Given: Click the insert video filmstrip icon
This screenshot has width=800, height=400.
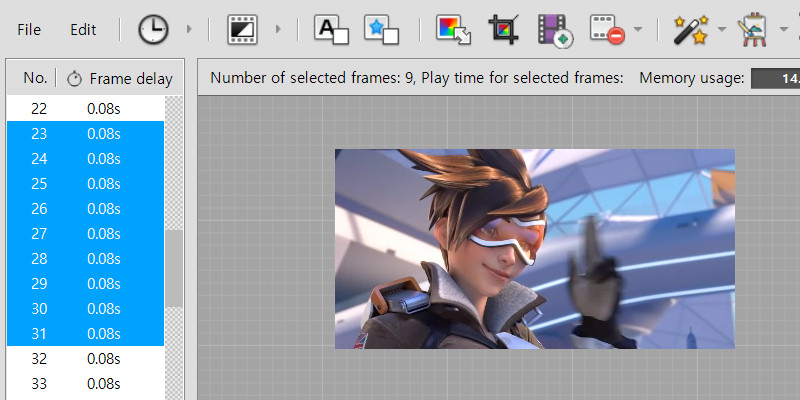Looking at the screenshot, I should pyautogui.click(x=555, y=31).
